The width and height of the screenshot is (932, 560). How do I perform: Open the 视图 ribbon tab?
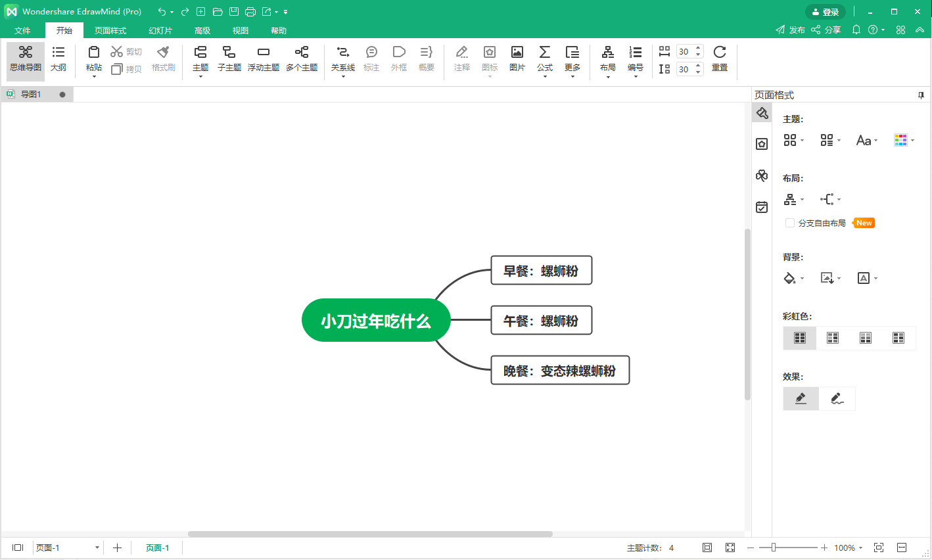240,30
